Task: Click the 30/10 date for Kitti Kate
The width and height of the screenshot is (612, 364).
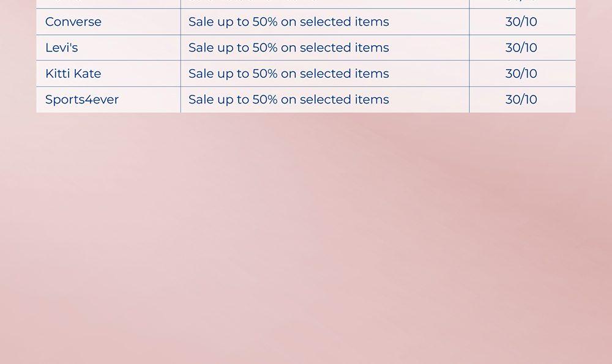Action: point(521,74)
